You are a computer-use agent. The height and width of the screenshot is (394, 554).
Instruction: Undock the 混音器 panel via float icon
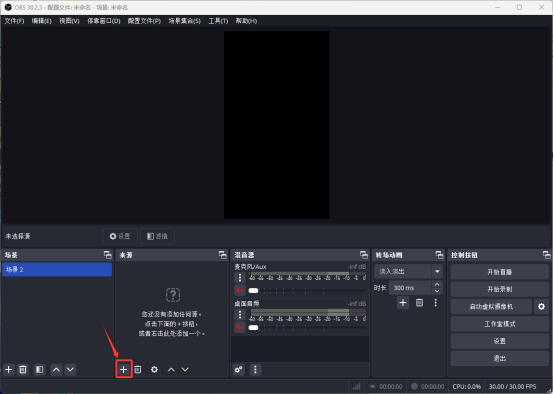coord(364,255)
